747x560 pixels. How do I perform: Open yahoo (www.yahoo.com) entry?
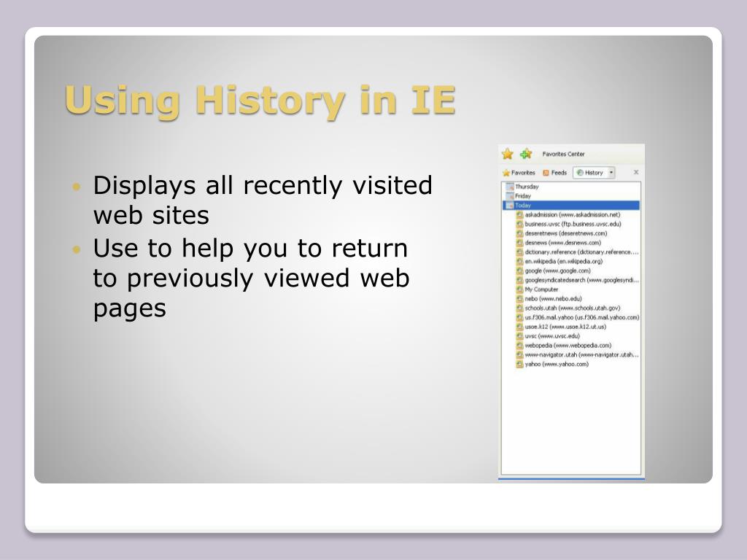pyautogui.click(x=553, y=364)
